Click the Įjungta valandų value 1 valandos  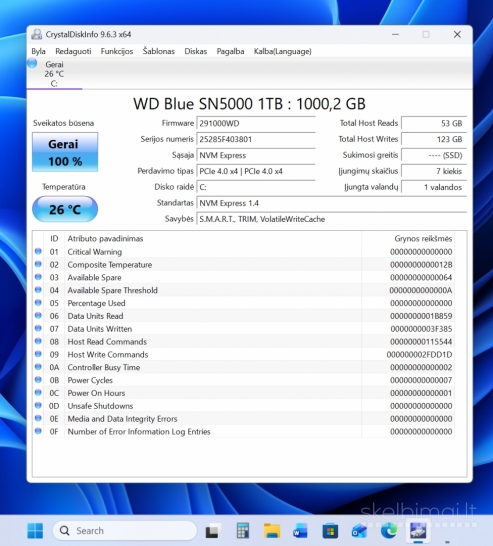pyautogui.click(x=434, y=187)
